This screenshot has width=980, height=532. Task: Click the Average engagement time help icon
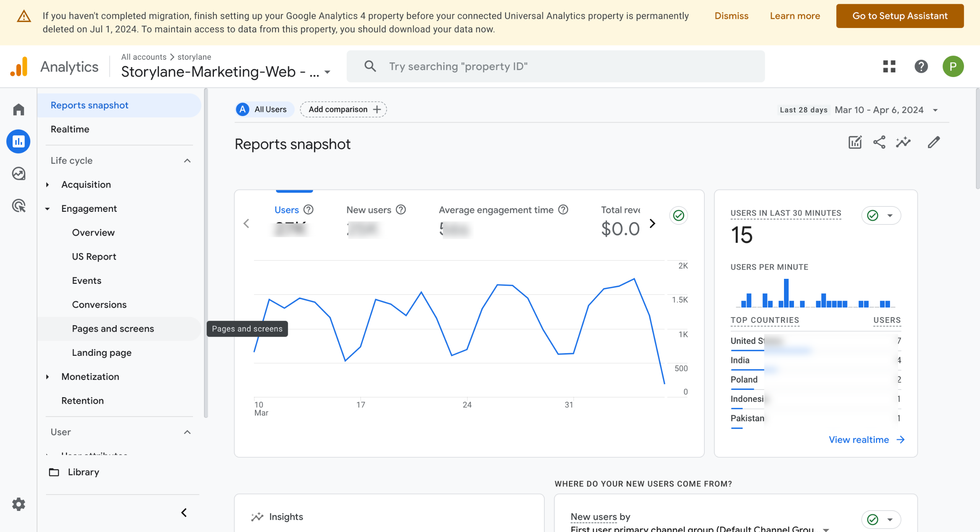[x=563, y=210]
